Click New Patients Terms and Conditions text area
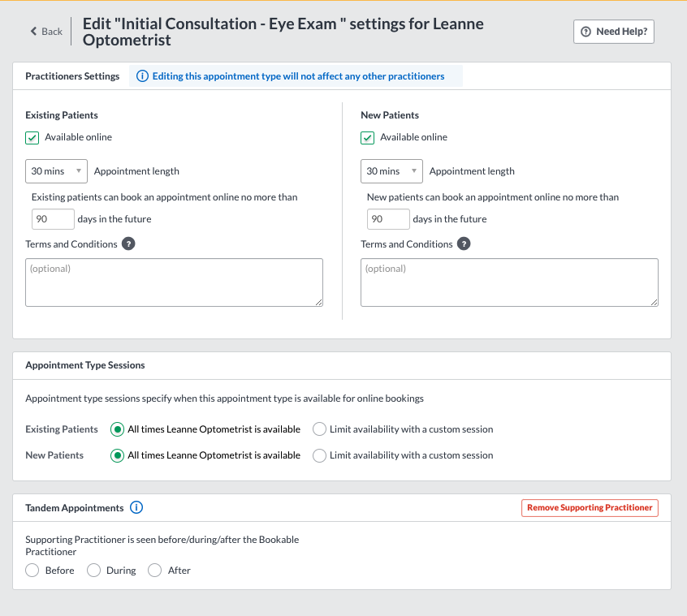This screenshot has width=687, height=616. (509, 282)
